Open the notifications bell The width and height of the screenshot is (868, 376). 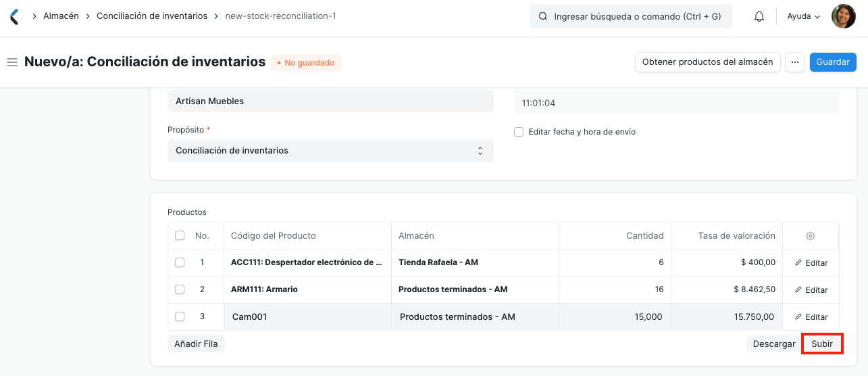(759, 16)
